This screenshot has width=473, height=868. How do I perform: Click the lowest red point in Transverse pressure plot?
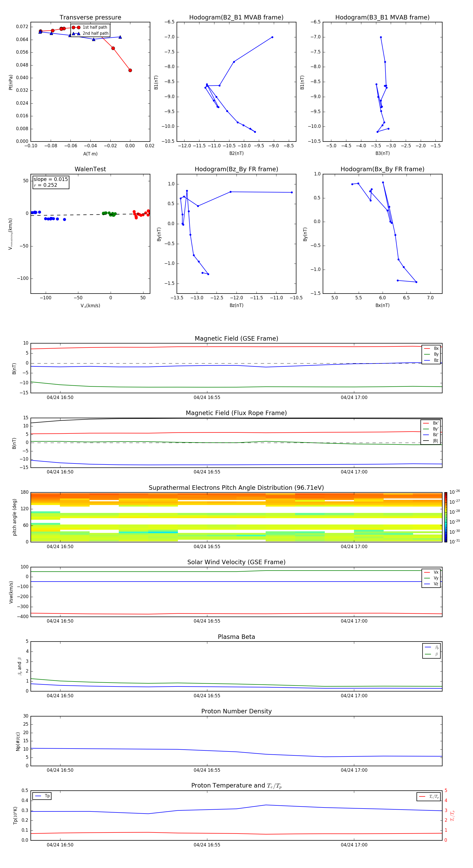tap(130, 70)
